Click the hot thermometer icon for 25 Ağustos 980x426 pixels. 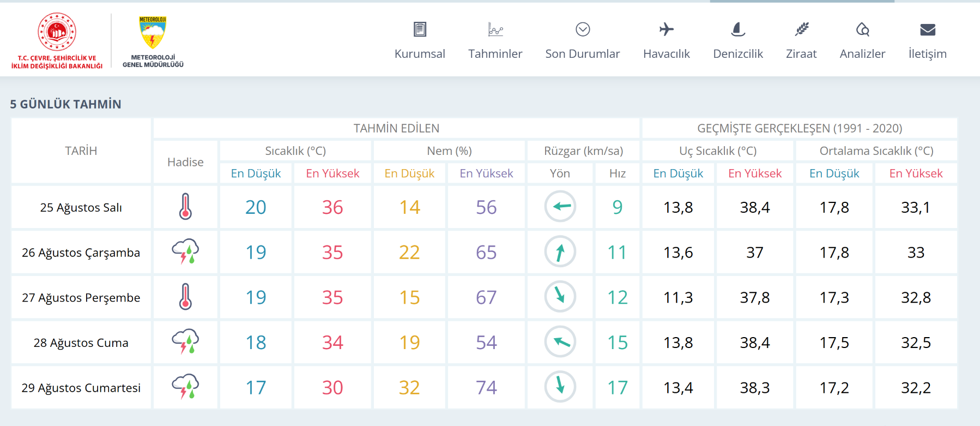(185, 207)
